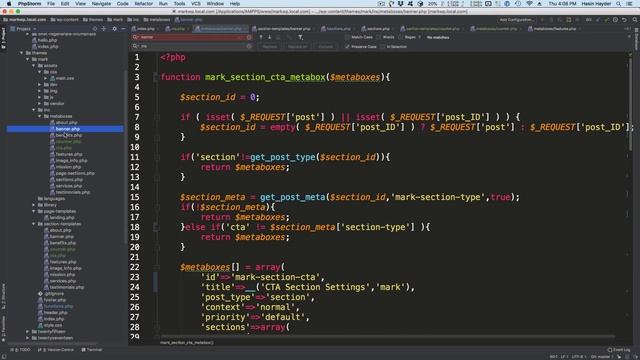The image size is (640, 360).
Task: Open macOS Spotlight search
Action: click(x=618, y=4)
